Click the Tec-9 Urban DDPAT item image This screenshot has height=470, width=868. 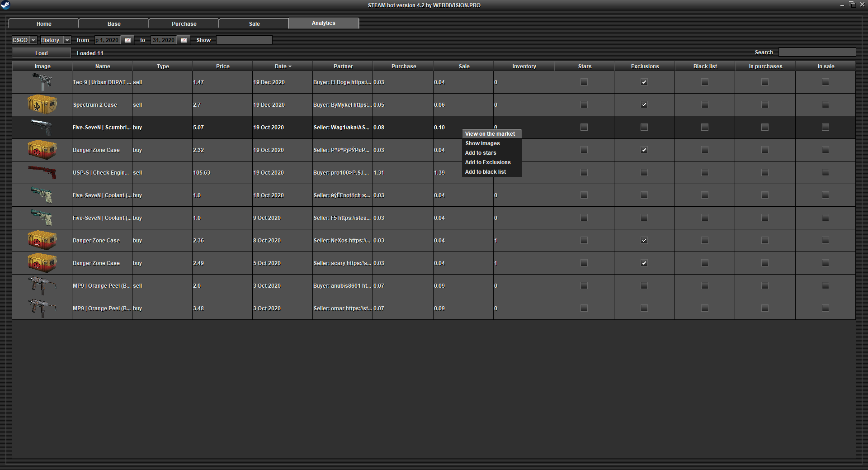42,82
